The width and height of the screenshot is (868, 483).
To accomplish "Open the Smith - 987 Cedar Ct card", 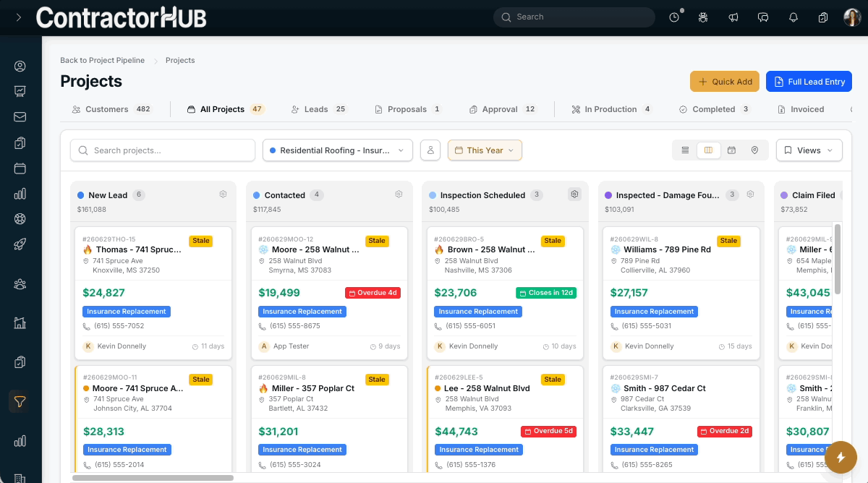I will coord(681,419).
